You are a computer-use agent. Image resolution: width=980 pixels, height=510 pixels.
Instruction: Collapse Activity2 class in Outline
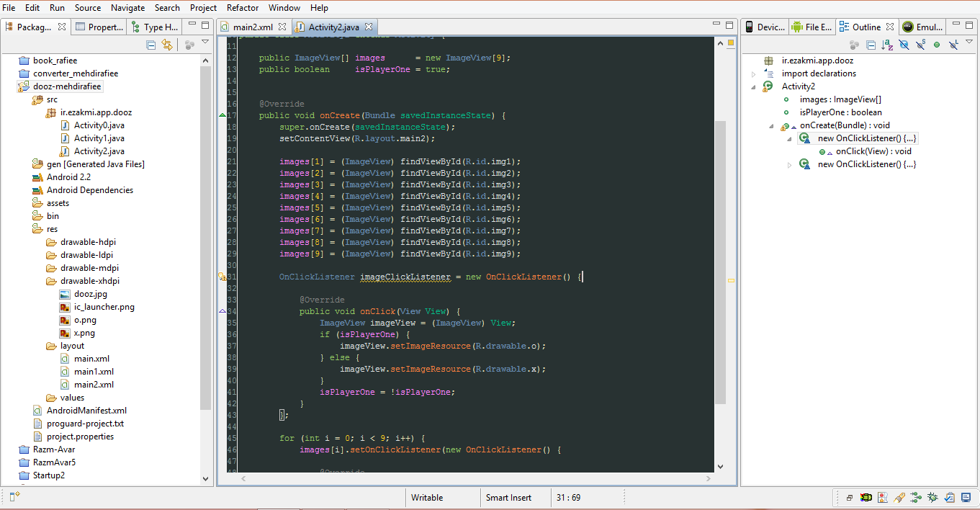(x=754, y=86)
